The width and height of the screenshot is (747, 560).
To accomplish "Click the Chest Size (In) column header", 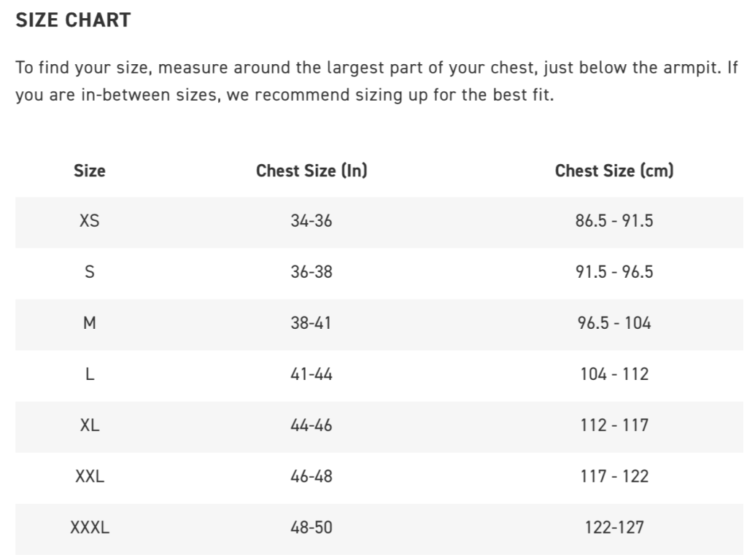I will tap(311, 171).
